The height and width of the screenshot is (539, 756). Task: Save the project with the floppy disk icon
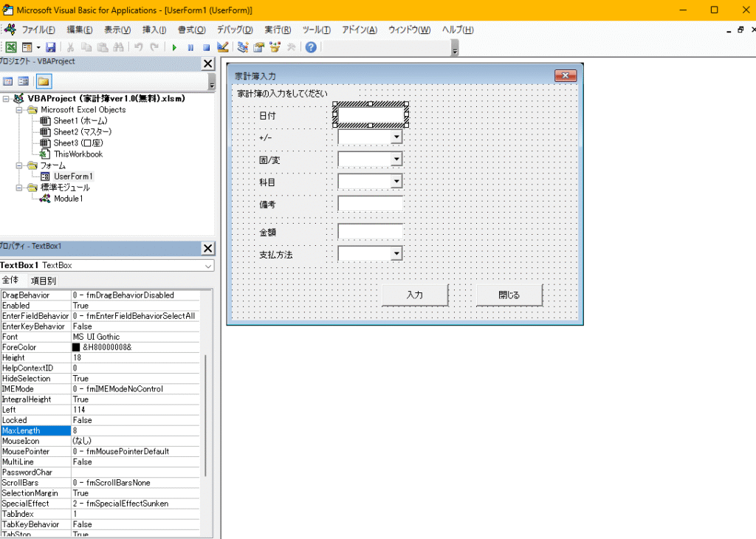click(x=51, y=47)
